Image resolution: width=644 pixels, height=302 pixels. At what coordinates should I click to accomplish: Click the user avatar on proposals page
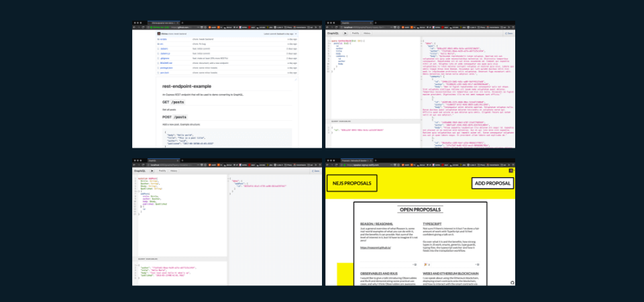click(x=511, y=170)
